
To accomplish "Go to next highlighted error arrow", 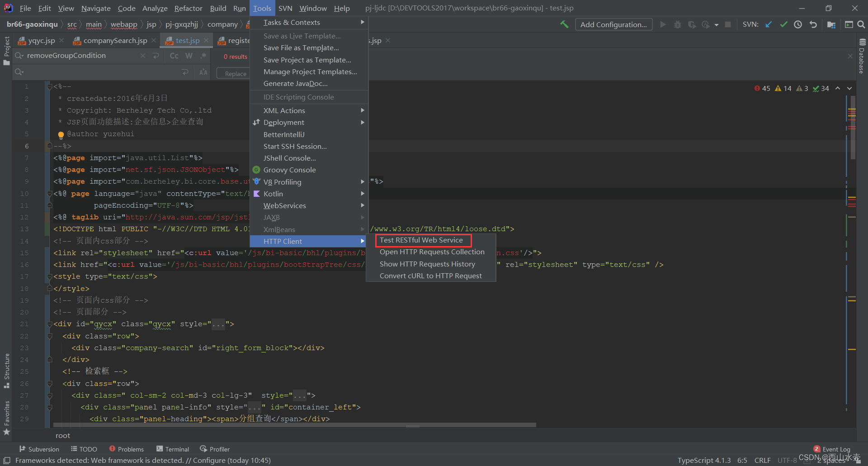I will point(849,88).
